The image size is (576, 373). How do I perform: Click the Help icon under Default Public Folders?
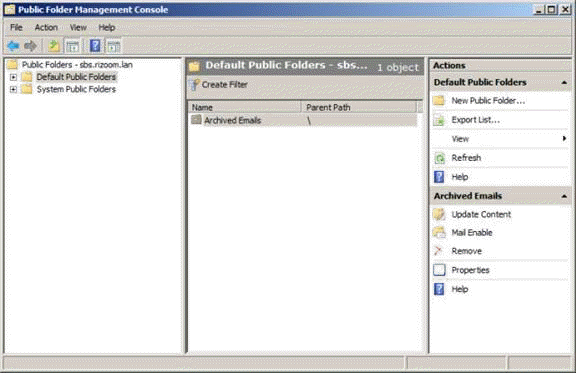point(439,177)
